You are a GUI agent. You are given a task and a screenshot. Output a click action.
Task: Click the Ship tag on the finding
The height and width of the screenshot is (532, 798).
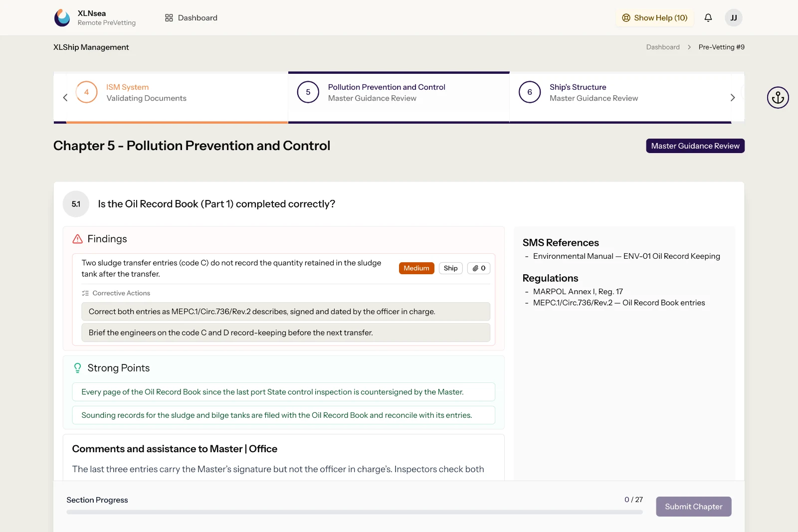(451, 268)
